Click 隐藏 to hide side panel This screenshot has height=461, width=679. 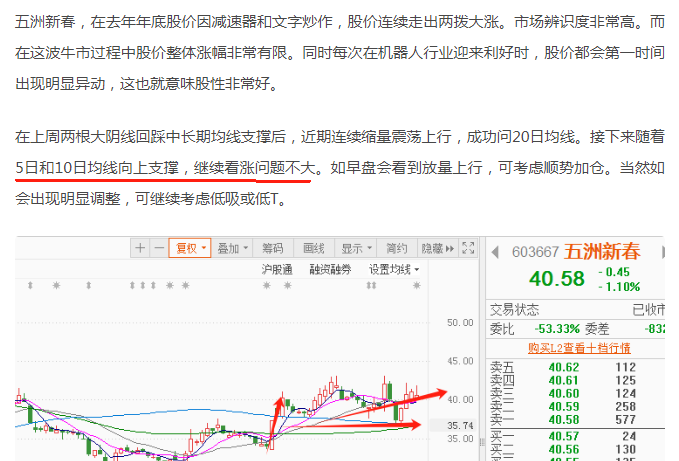tap(437, 248)
